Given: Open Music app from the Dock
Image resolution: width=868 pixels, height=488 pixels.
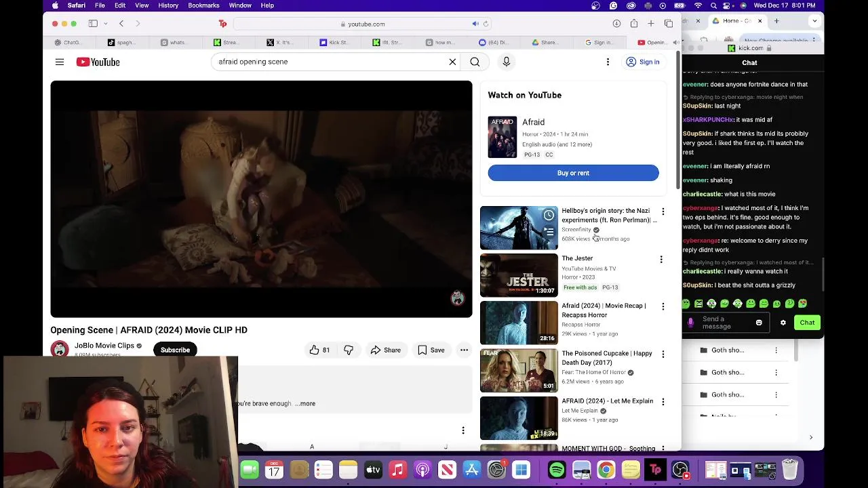Looking at the screenshot, I should 397,470.
